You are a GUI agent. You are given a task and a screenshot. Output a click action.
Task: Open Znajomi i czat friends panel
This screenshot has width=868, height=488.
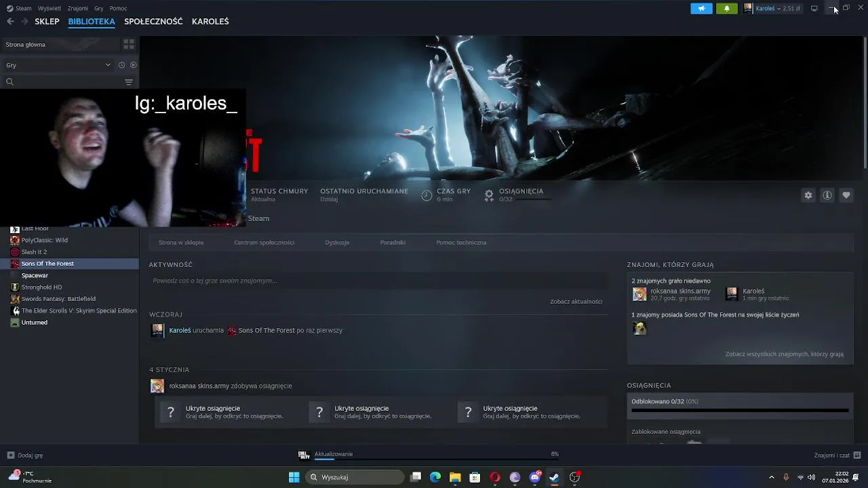pyautogui.click(x=837, y=455)
